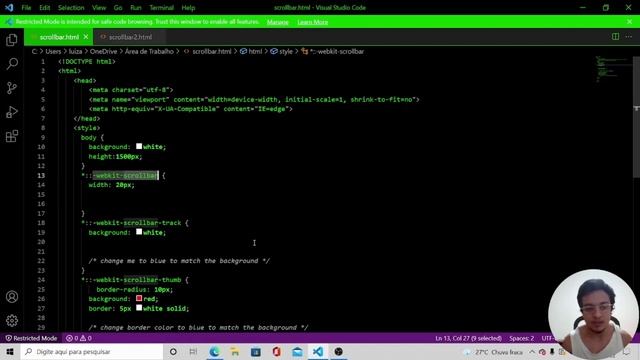Open the Edit menu
This screenshot has height=360, width=640.
(44, 8)
